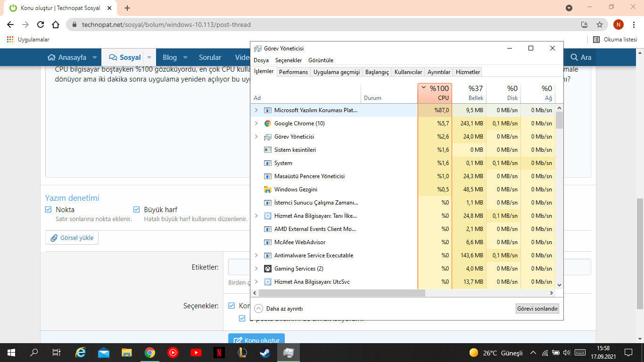Toggle the first checkbox next to Seçenekler

231,305
